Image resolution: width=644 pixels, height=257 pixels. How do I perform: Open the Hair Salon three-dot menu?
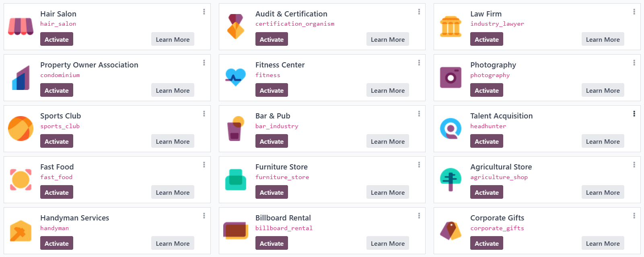pos(204,12)
